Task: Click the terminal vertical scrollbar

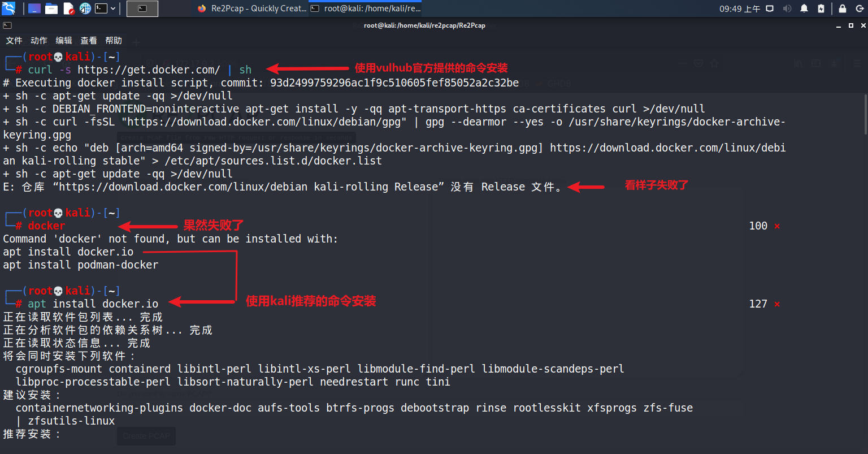Action: (865, 115)
